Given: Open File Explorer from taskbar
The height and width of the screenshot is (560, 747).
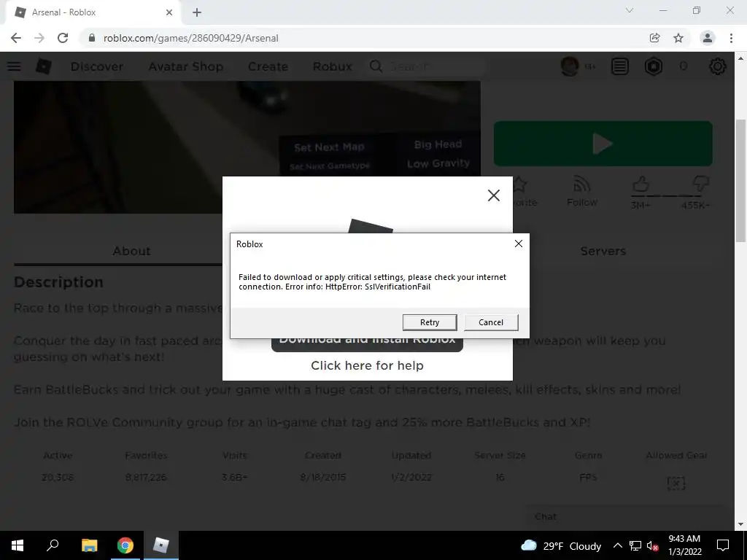Looking at the screenshot, I should point(89,545).
